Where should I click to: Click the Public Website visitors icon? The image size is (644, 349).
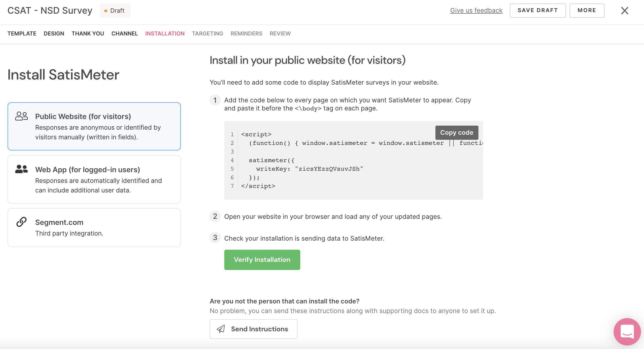point(22,116)
